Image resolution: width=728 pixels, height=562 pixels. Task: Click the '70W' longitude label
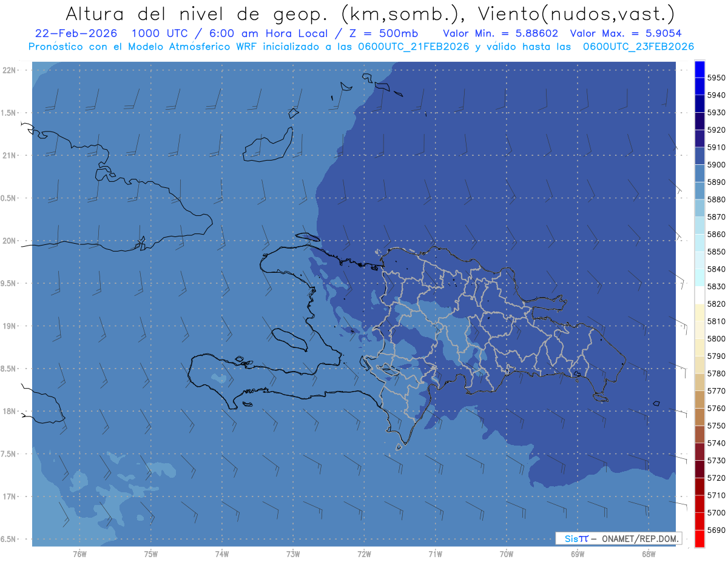point(507,554)
